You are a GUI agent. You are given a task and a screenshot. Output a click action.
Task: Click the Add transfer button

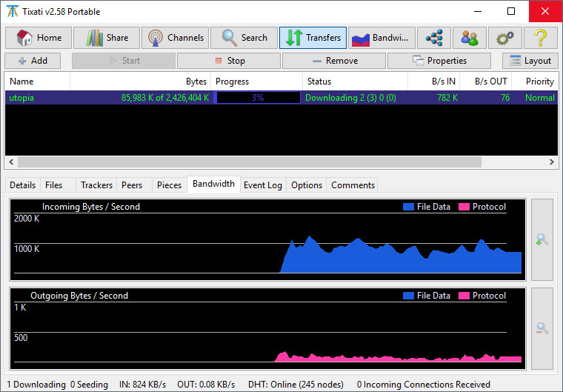tap(33, 61)
